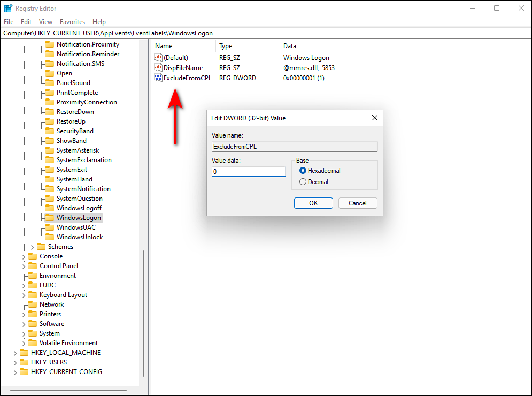532x396 pixels.
Task: Select the WindowsLogon key in tree
Action: click(x=79, y=218)
